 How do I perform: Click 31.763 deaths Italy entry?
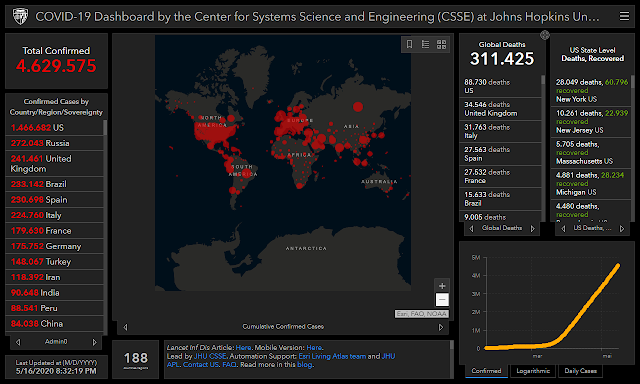pos(500,131)
